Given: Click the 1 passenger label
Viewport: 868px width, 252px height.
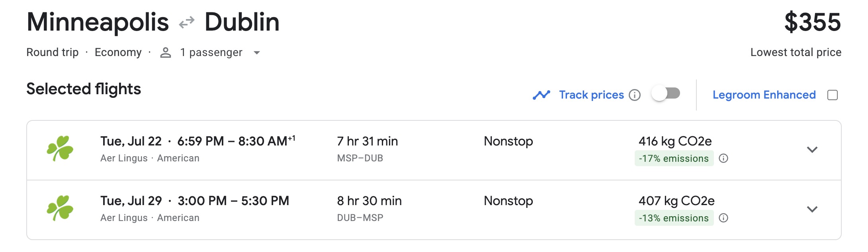Looking at the screenshot, I should (211, 52).
